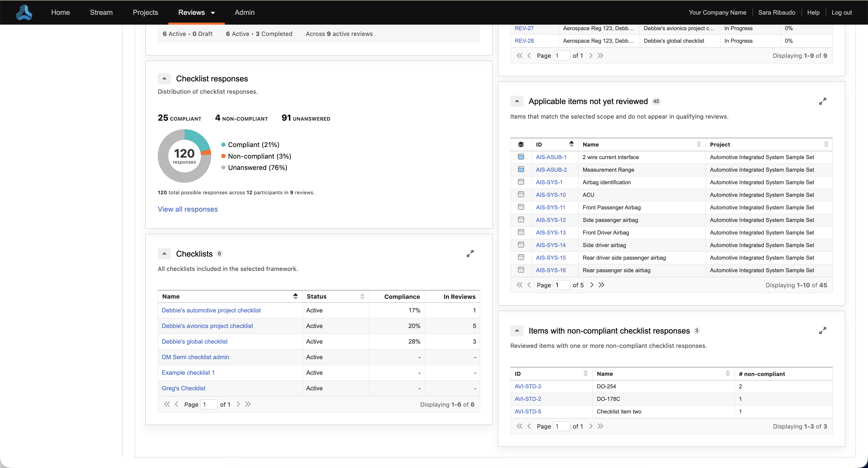The image size is (868, 468).
Task: Click the Non-compliant orange legend dot
Action: tap(223, 156)
